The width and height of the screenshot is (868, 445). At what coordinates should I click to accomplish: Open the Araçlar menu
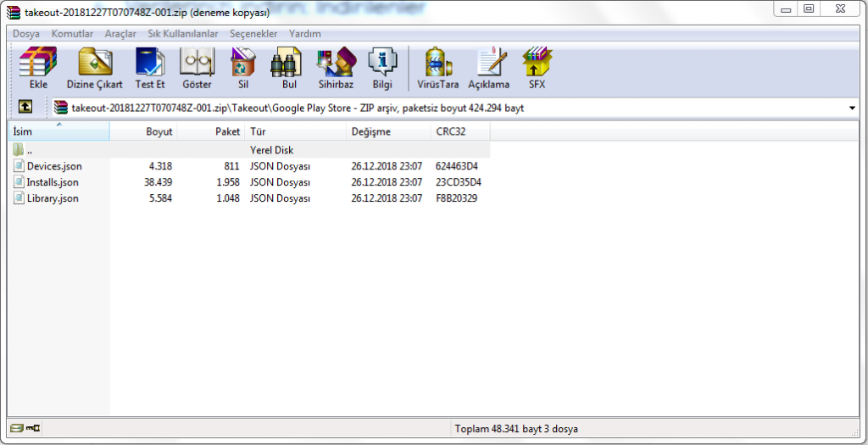(x=120, y=34)
